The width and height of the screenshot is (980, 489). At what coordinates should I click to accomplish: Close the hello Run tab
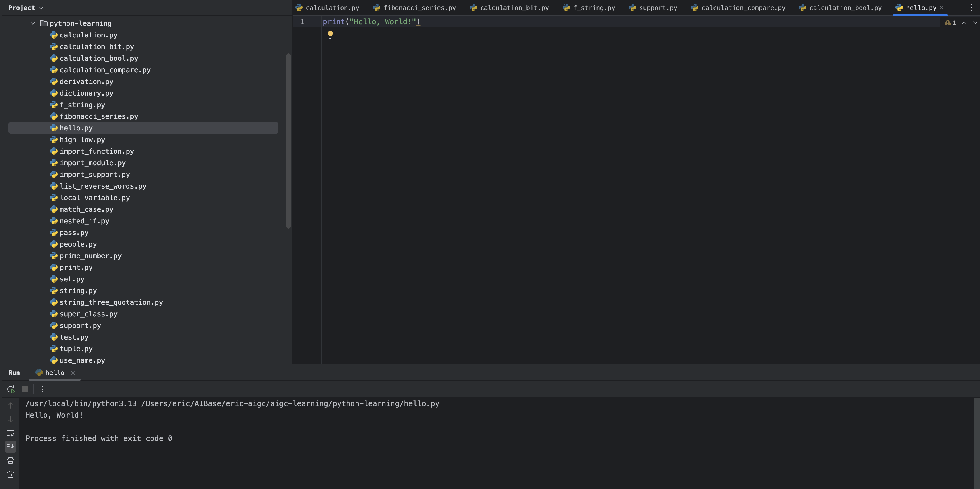(73, 373)
